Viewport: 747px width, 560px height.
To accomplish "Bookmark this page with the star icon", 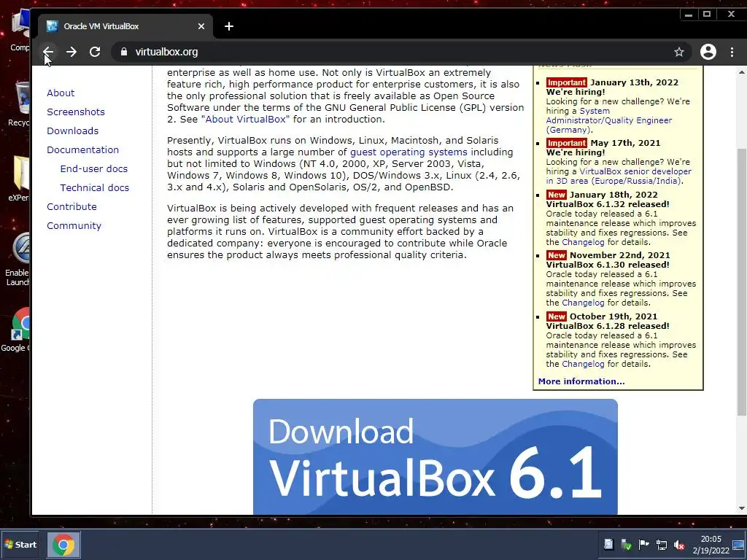I will click(x=679, y=52).
